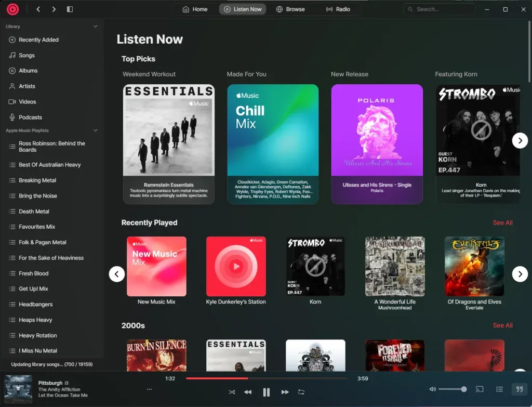Seek in the song progress bar
The height and width of the screenshot is (407, 532).
point(267,378)
